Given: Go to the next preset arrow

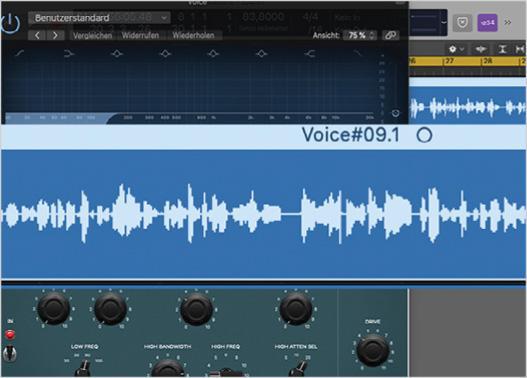Looking at the screenshot, I should pyautogui.click(x=55, y=35).
